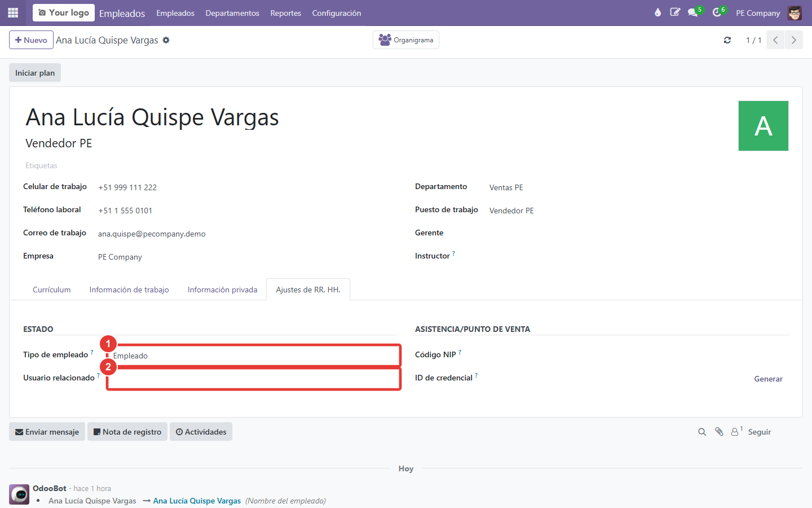Click Generar credential ID link
812x508 pixels.
pos(768,379)
